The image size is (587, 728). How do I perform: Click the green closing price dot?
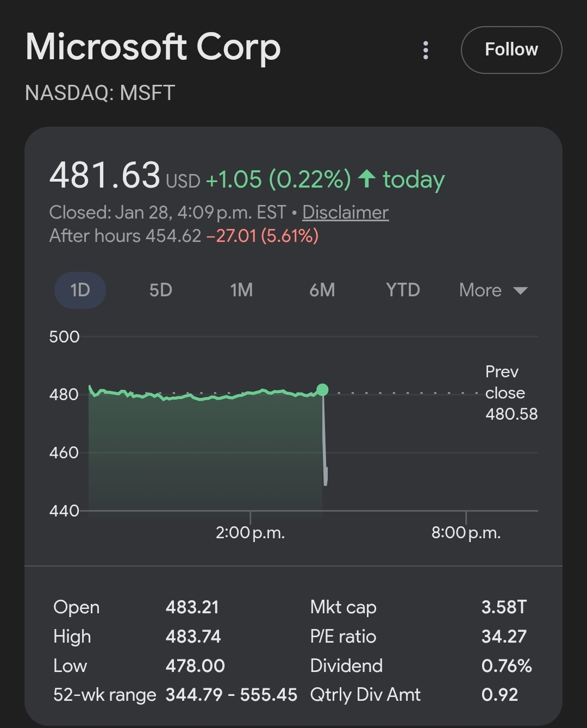pos(322,389)
